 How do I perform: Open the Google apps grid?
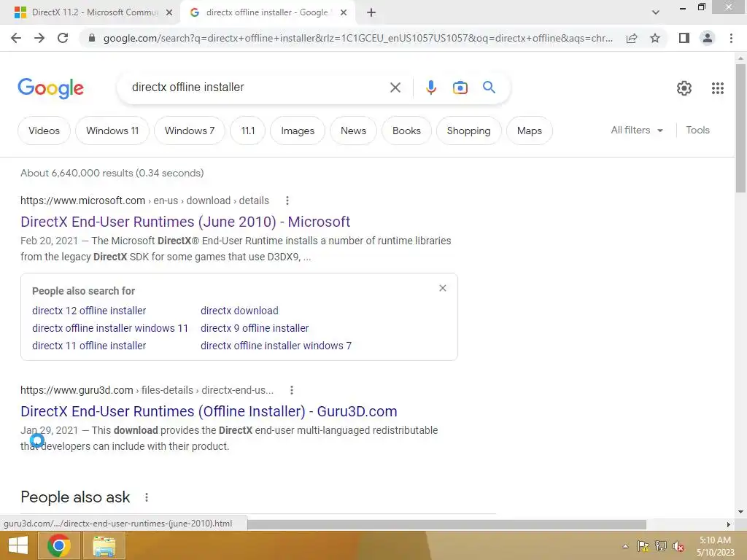coord(718,88)
